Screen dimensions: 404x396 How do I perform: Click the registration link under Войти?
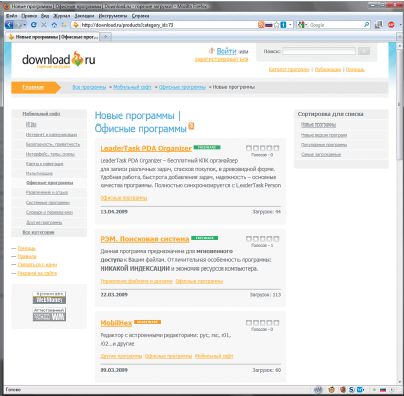[221, 60]
